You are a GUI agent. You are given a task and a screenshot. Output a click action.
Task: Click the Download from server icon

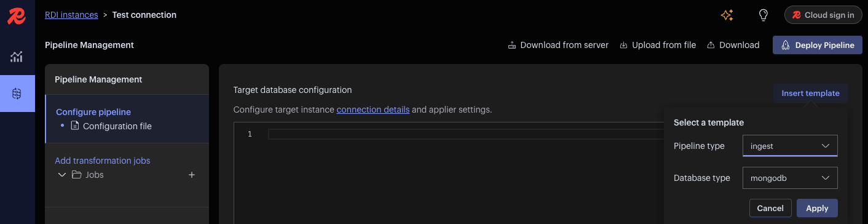(x=511, y=45)
